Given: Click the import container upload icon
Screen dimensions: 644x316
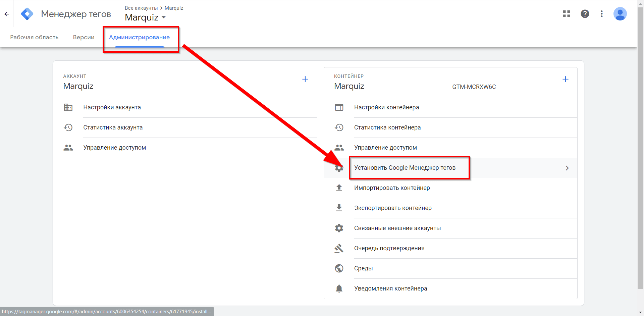Looking at the screenshot, I should tap(339, 188).
